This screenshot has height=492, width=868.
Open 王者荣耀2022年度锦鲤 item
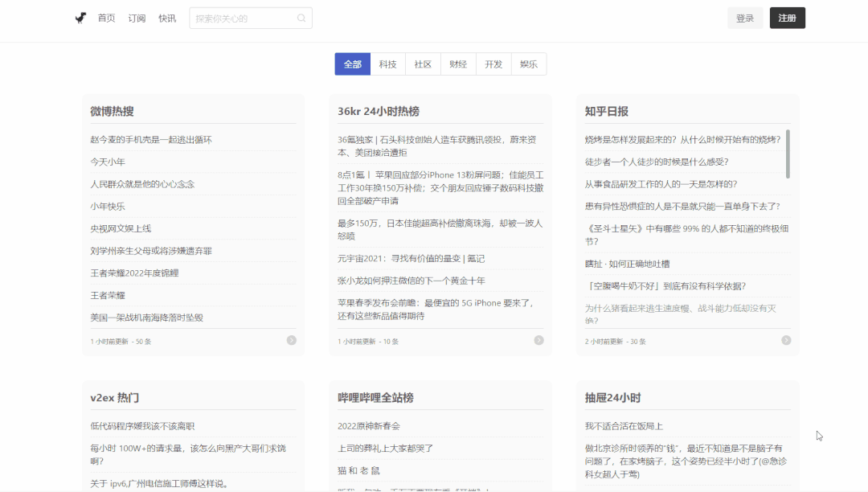(x=134, y=273)
